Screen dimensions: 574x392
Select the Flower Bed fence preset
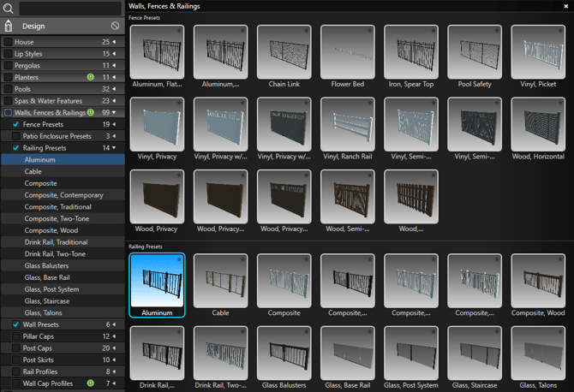[x=348, y=52]
